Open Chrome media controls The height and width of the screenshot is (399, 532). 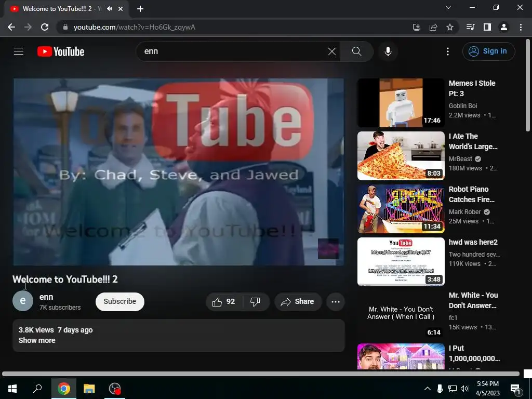[x=470, y=27]
